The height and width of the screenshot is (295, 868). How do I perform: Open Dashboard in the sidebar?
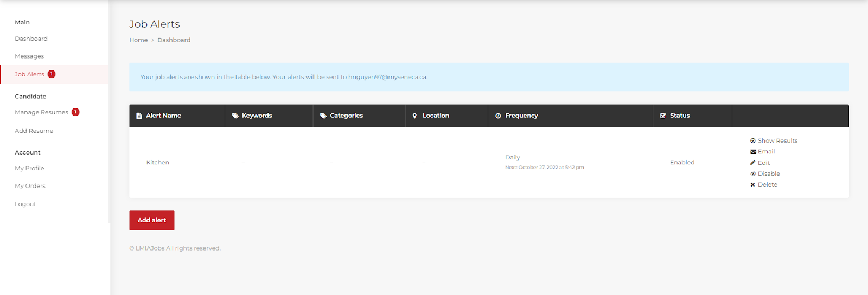pyautogui.click(x=31, y=39)
